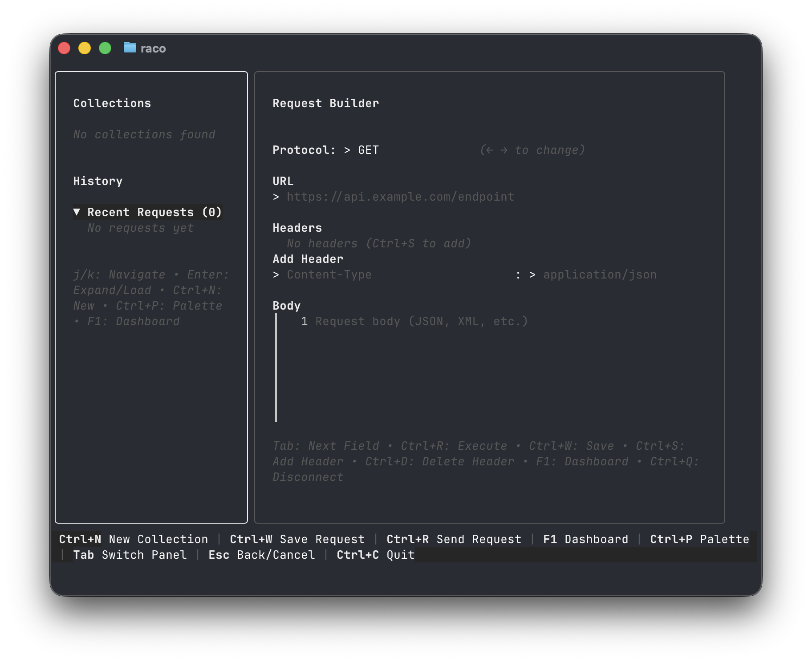Trigger New Collection from the status bar
This screenshot has height=662, width=812.
point(133,539)
